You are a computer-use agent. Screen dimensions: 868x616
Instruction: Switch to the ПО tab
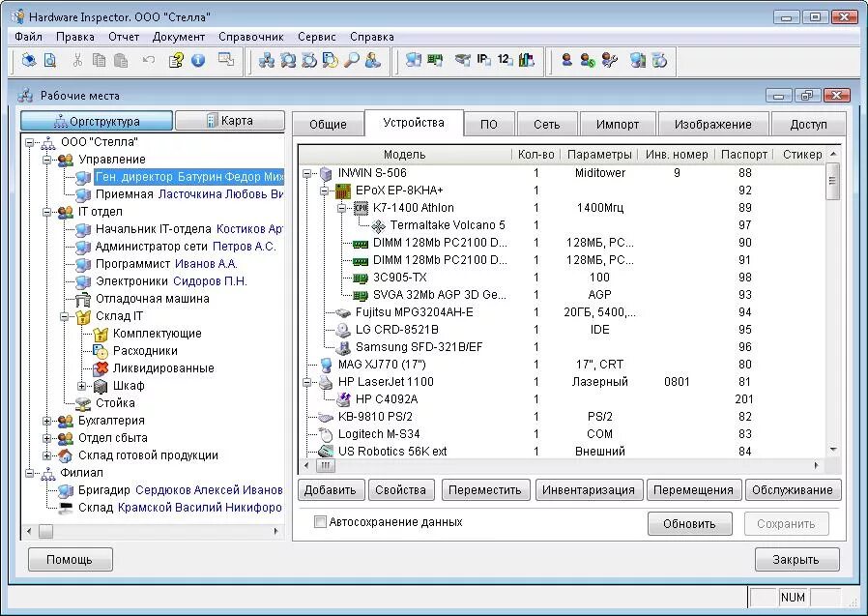click(489, 124)
